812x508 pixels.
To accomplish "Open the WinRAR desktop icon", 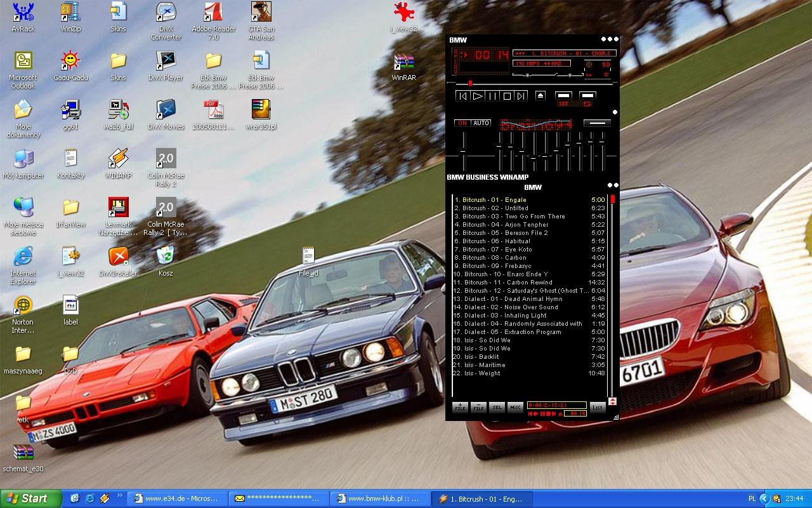I will pyautogui.click(x=404, y=66).
